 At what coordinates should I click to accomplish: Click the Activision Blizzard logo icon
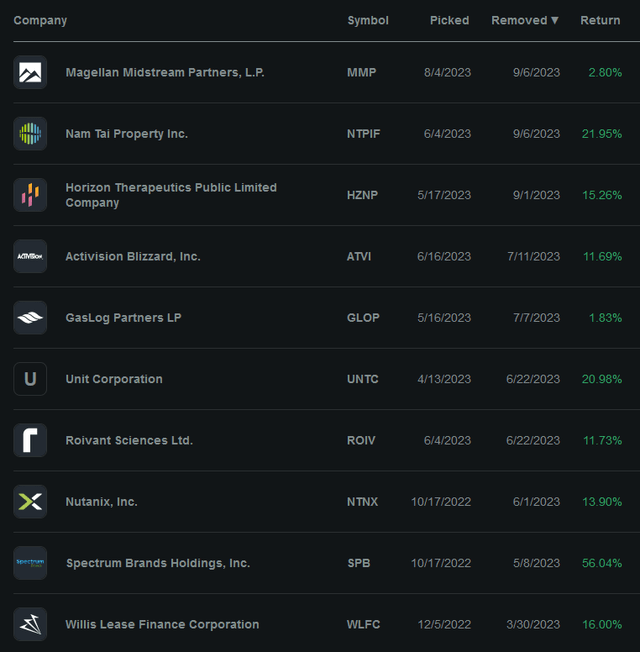[30, 256]
